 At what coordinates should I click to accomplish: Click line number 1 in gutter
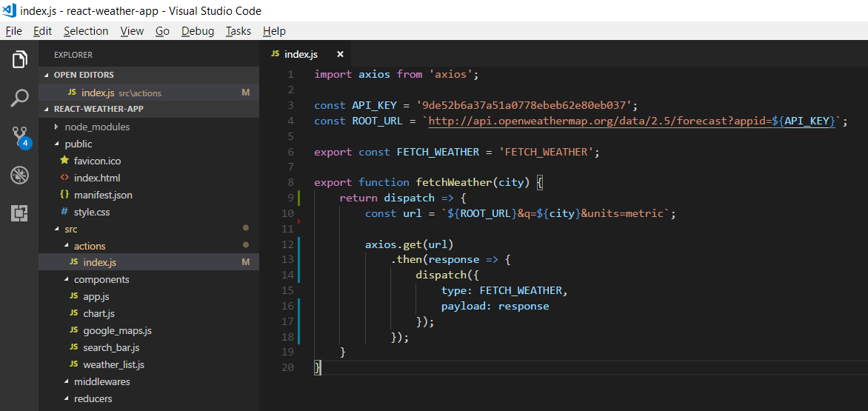pos(291,74)
